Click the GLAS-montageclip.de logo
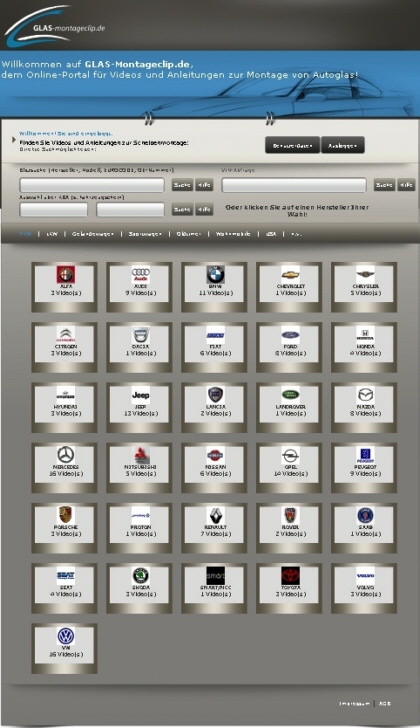The width and height of the screenshot is (420, 728). [55, 26]
